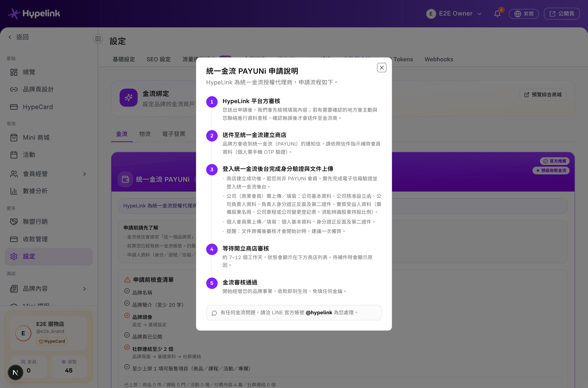Click step 2 送件至統一金流建立商店 heading
588x388 pixels.
click(254, 135)
